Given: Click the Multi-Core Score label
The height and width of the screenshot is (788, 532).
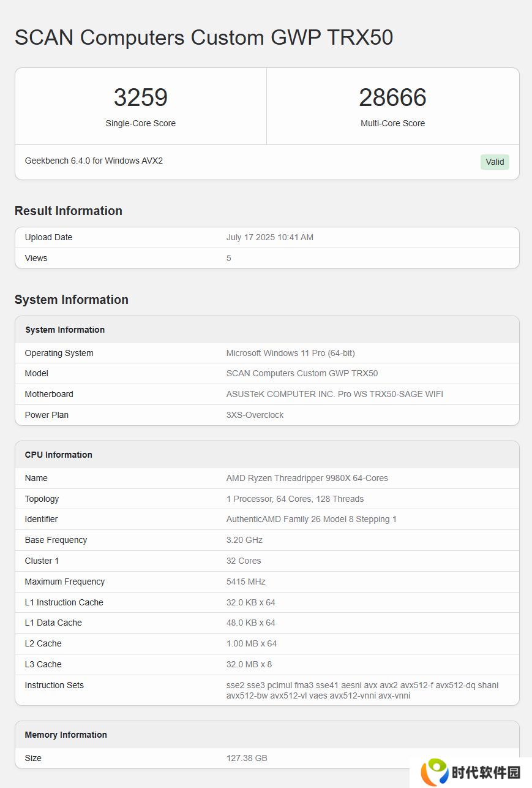Looking at the screenshot, I should pos(392,123).
